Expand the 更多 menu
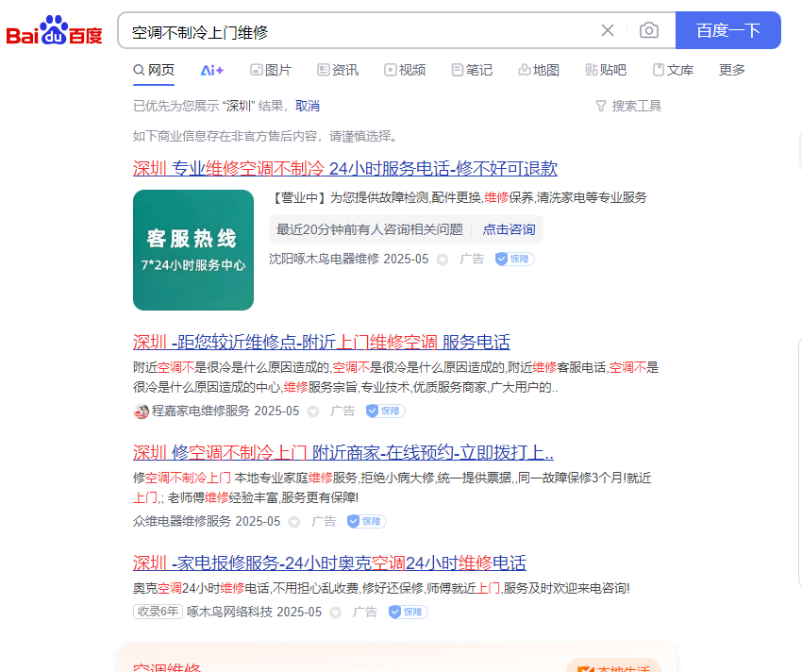The width and height of the screenshot is (802, 672). pos(732,70)
